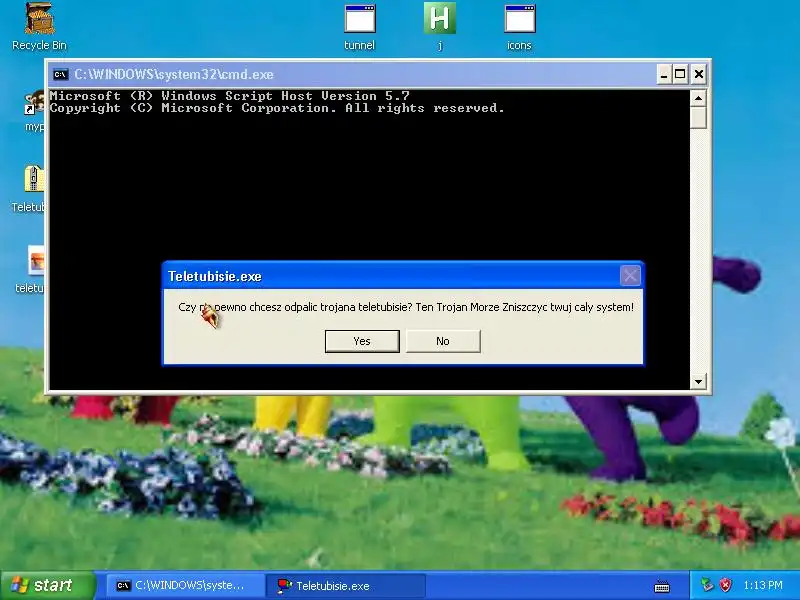Click the cmd scrollbar up arrow
800x600 pixels.
tap(698, 97)
